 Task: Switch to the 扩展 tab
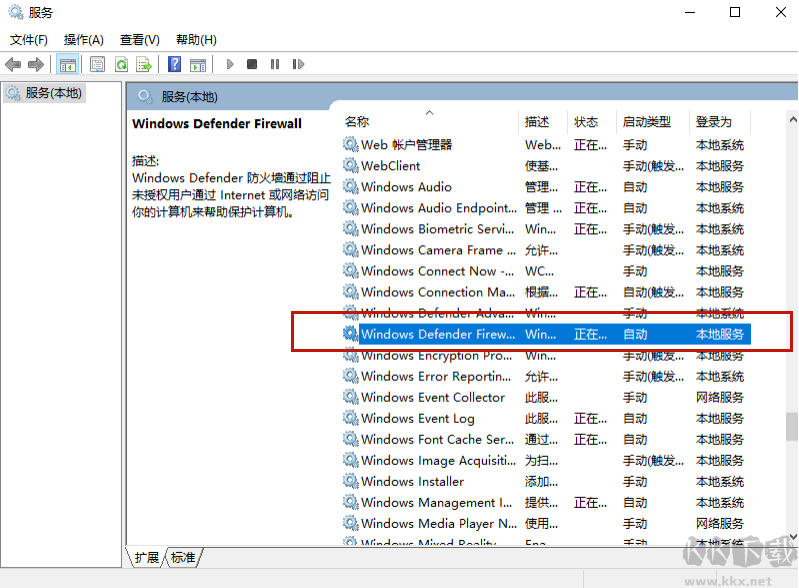pos(147,558)
